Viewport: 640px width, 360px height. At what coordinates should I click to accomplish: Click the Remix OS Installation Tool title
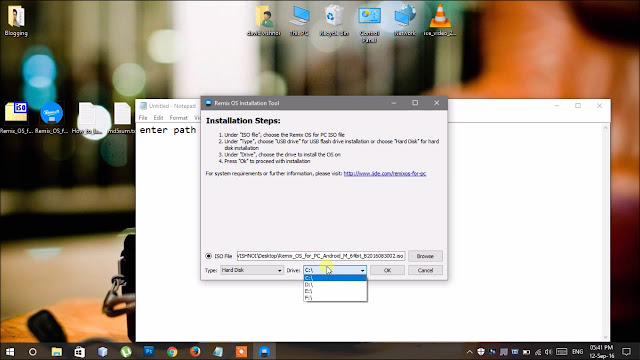point(247,103)
